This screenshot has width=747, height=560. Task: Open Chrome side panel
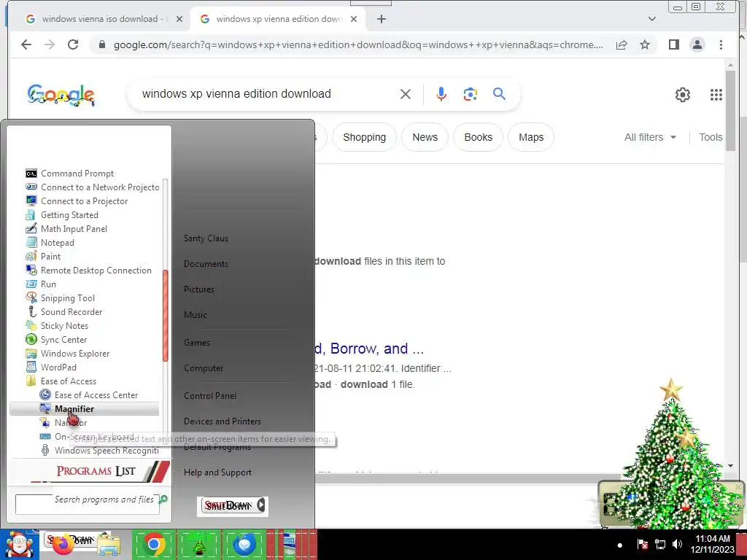click(673, 44)
